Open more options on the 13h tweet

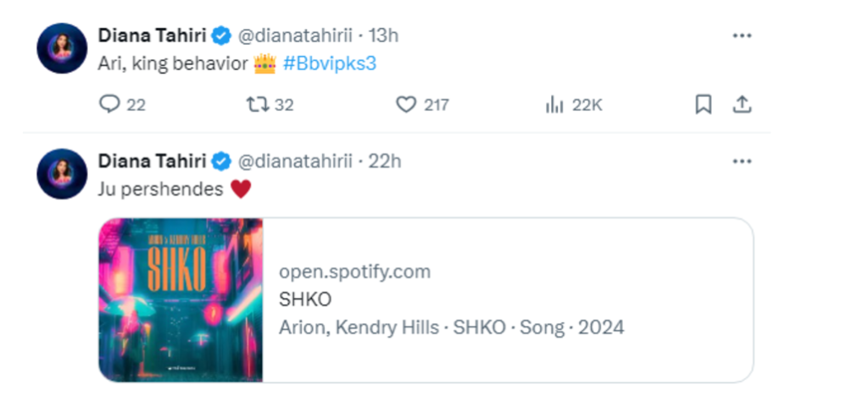click(x=742, y=36)
